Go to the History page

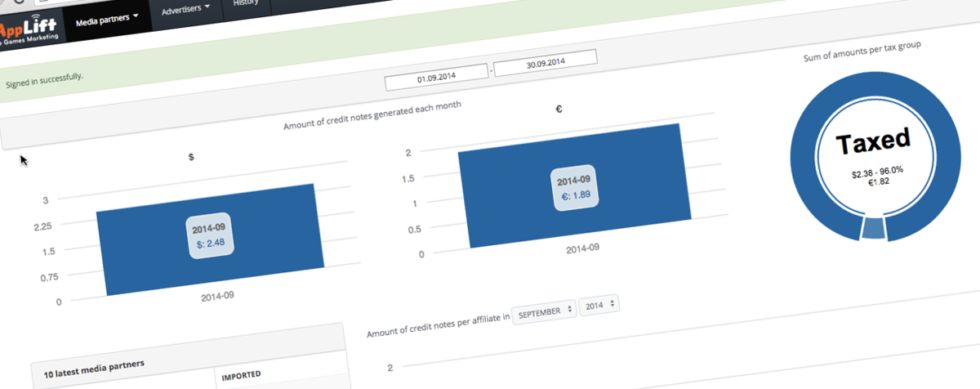click(246, 3)
